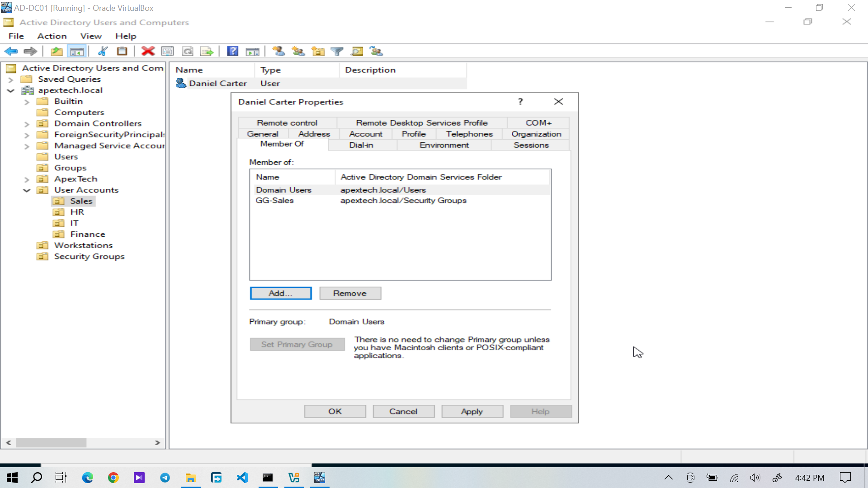
Task: Switch to the Environment tab
Action: click(x=444, y=145)
